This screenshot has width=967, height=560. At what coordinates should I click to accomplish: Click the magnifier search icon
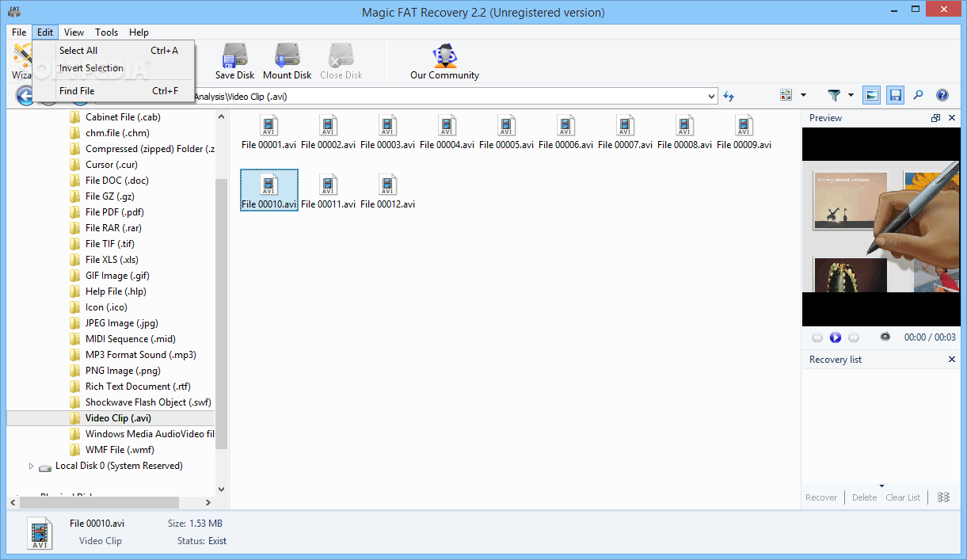[x=919, y=95]
